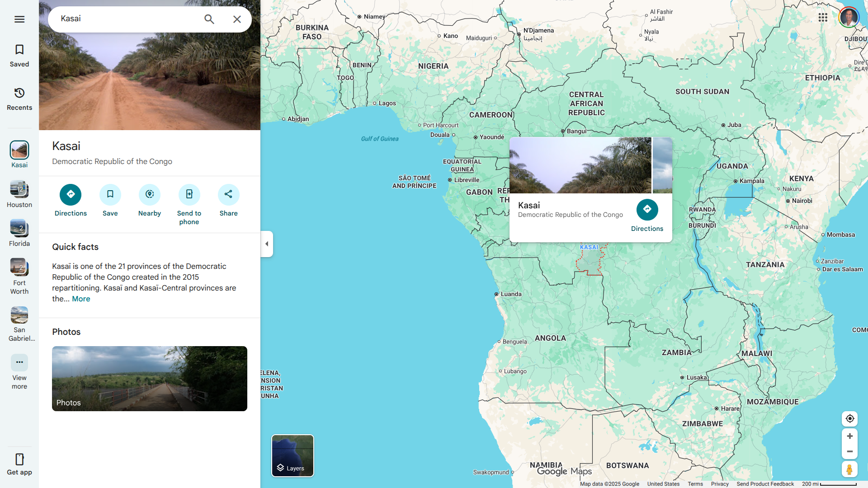Open the Kasai Photos thumbnail
Image resolution: width=868 pixels, height=488 pixels.
tap(150, 378)
